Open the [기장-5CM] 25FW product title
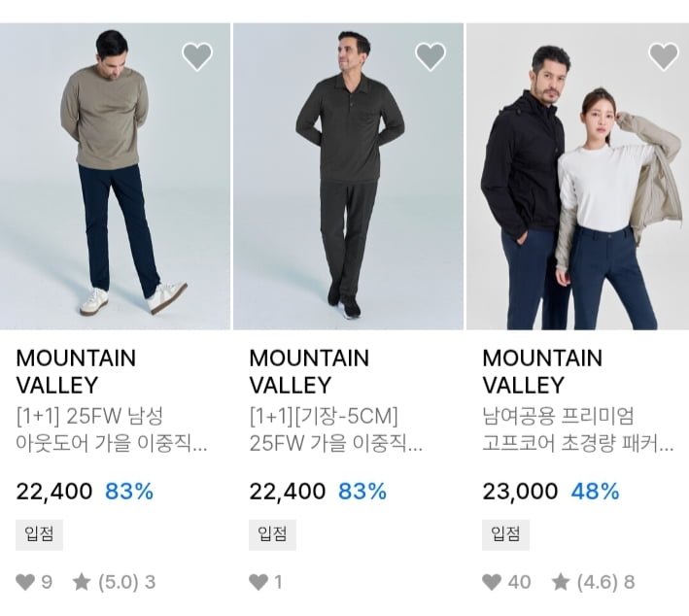The image size is (689, 616). [x=335, y=430]
